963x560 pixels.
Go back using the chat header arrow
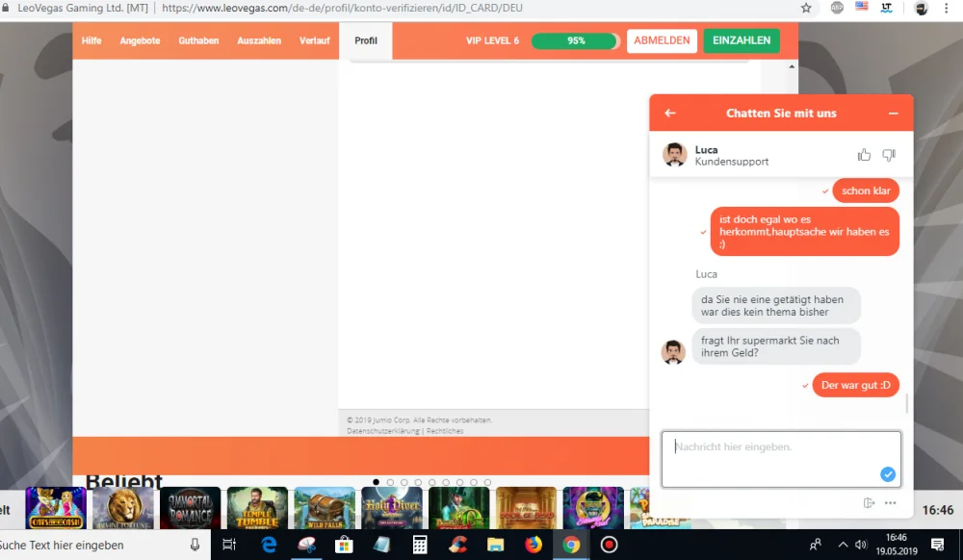point(670,113)
